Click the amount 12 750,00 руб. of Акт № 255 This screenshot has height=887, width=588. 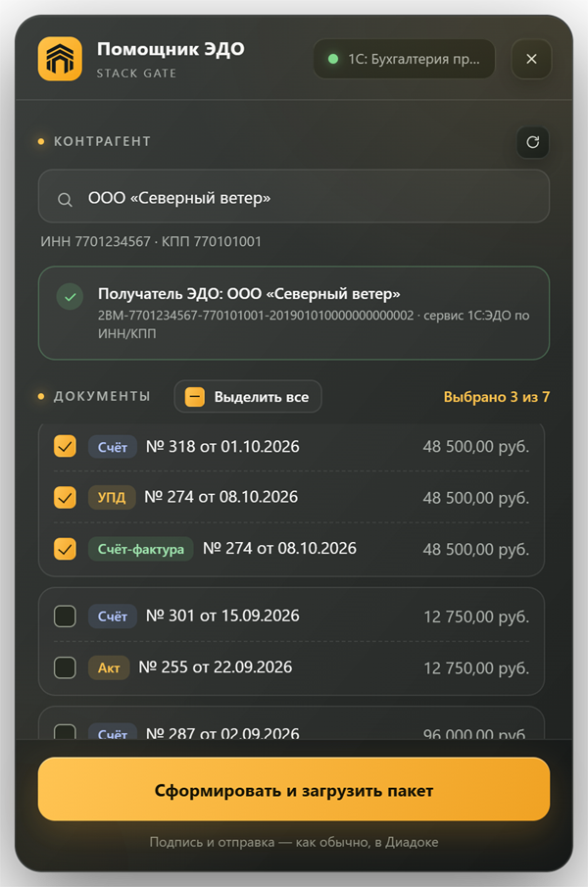[476, 668]
